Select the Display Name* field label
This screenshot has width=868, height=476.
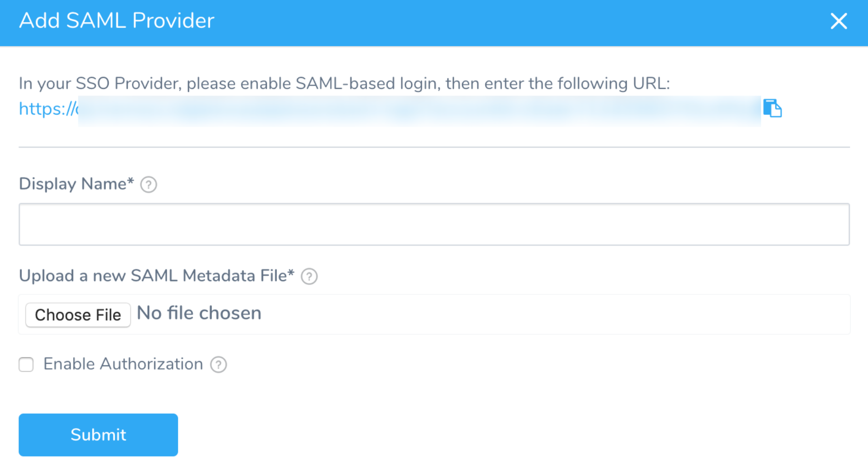point(76,184)
